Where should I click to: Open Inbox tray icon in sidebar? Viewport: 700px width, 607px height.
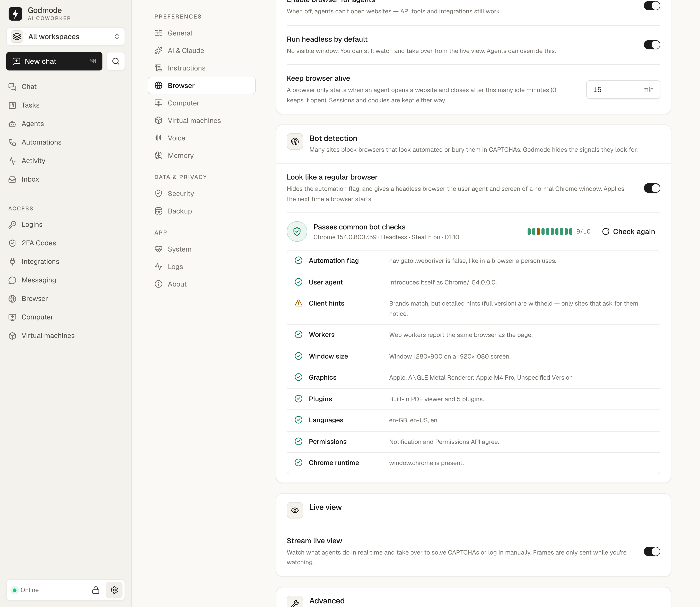pyautogui.click(x=13, y=179)
